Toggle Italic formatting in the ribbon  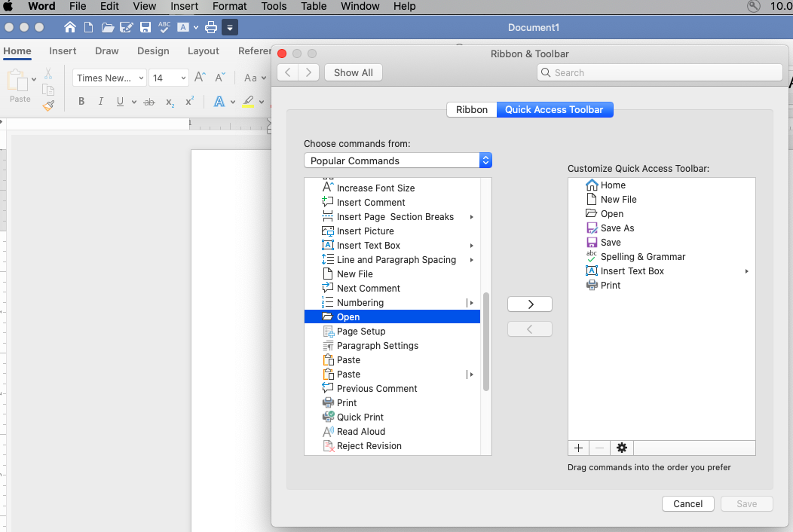point(101,101)
